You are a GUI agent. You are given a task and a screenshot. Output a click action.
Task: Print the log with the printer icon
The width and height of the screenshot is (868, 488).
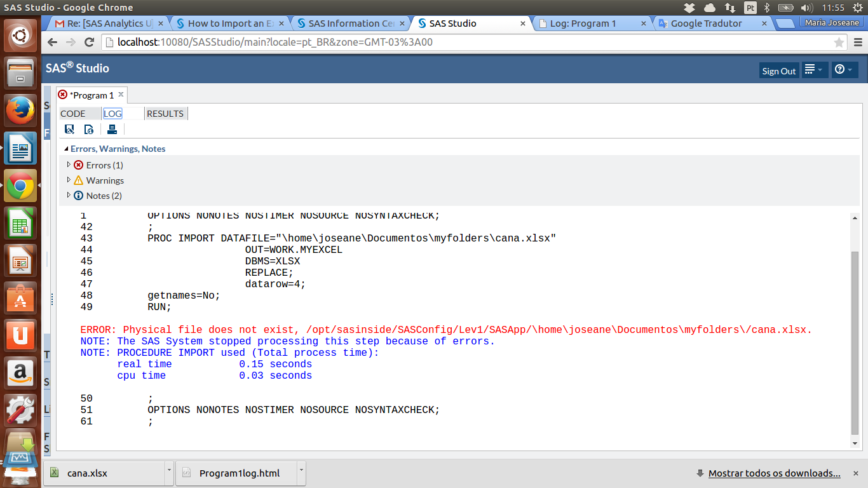112,130
